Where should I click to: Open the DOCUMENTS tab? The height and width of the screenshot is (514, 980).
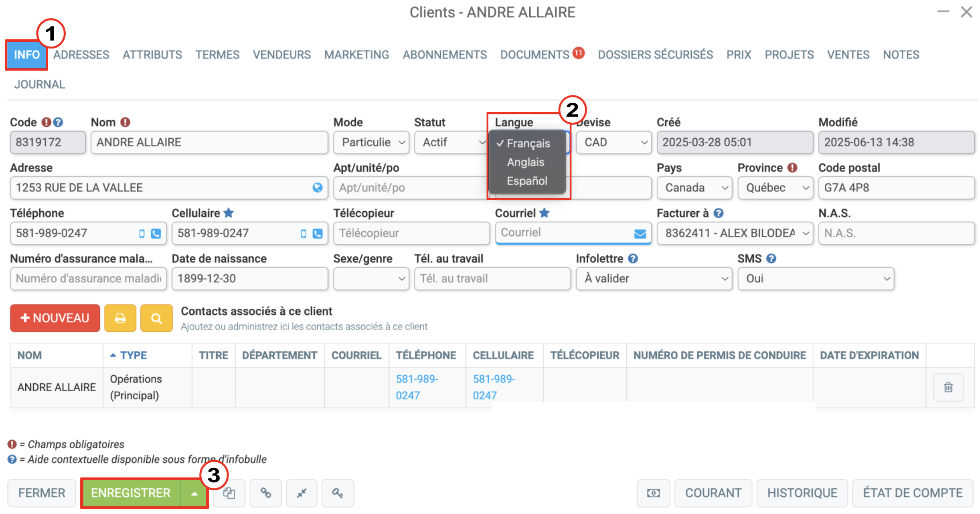tap(535, 55)
